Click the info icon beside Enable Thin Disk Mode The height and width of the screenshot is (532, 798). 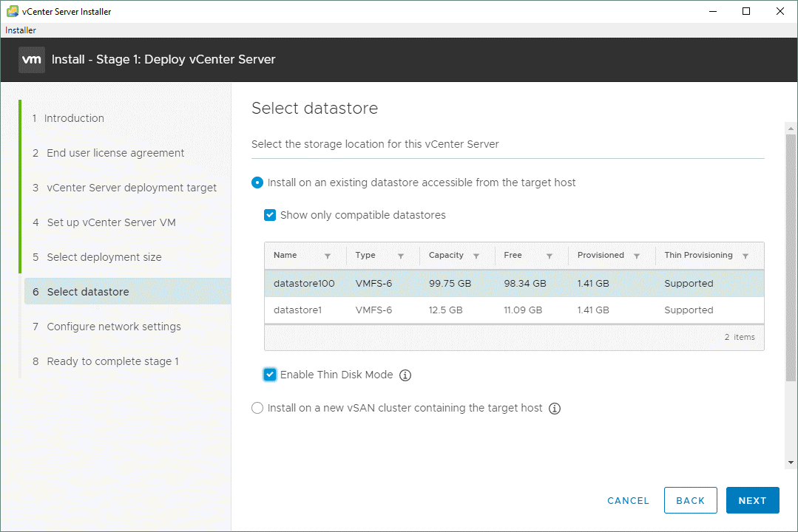point(405,375)
